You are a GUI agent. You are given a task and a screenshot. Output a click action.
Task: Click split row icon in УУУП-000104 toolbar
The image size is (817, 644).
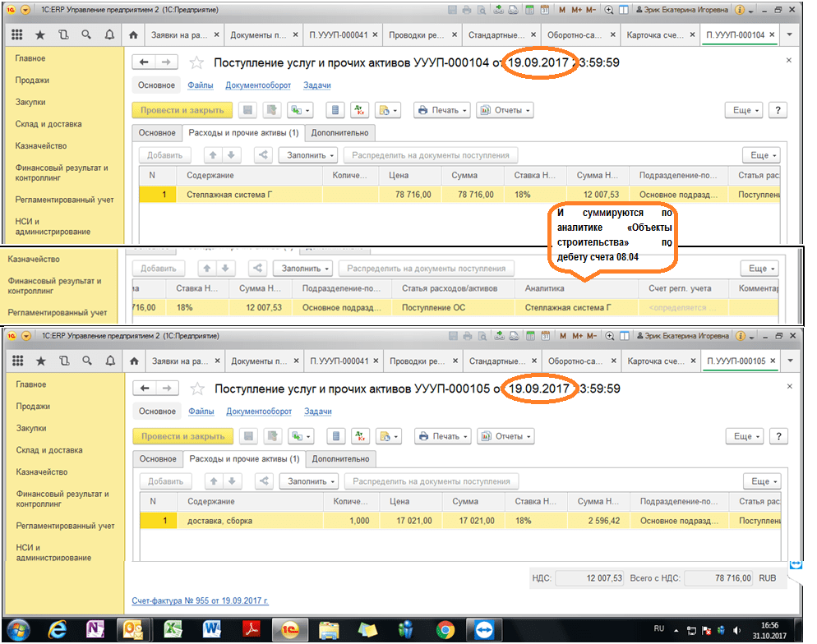pos(263,154)
